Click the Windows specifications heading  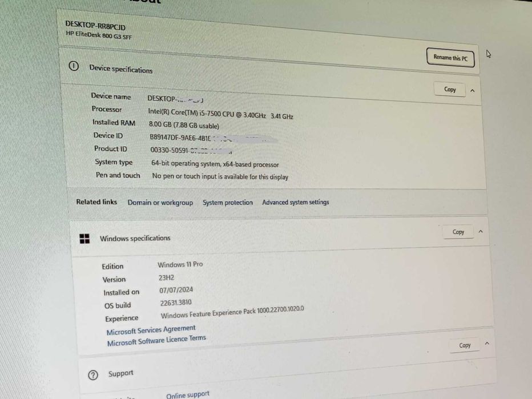(x=135, y=238)
